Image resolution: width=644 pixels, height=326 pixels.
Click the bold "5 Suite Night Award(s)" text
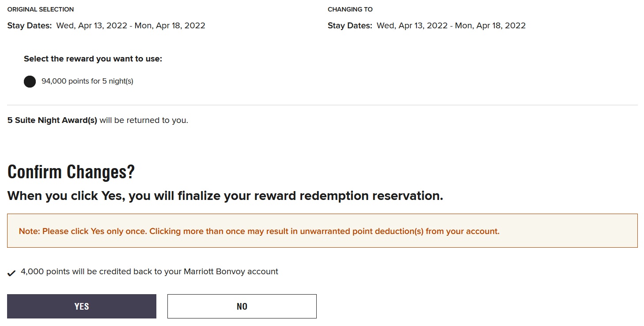pos(52,120)
